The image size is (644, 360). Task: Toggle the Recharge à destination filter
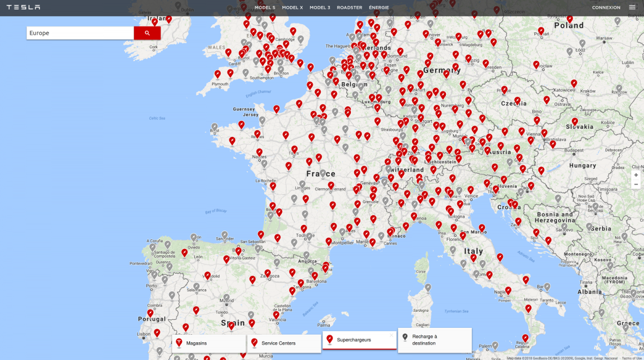point(435,340)
